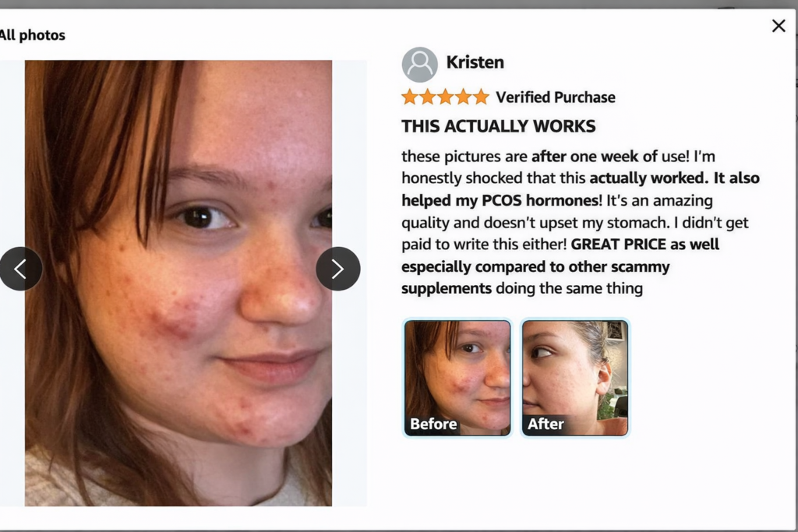Open Kristen's profile avatar icon
Screen dimensions: 798x532
click(420, 65)
